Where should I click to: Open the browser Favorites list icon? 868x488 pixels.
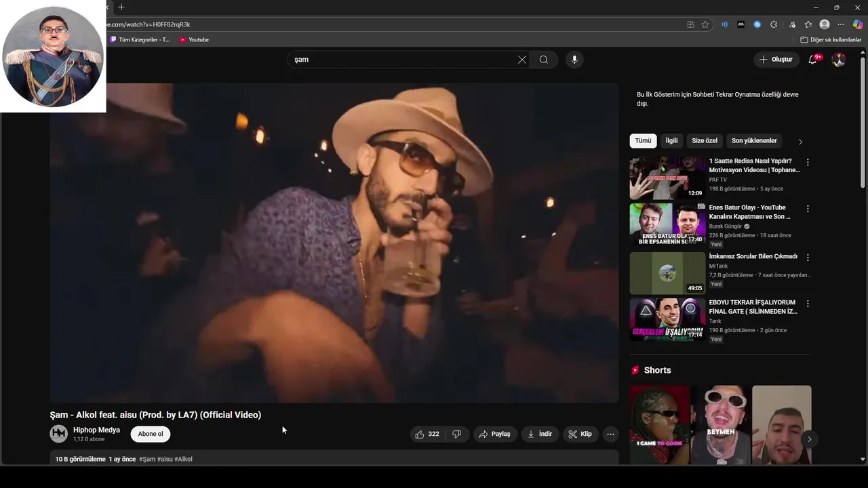(808, 24)
